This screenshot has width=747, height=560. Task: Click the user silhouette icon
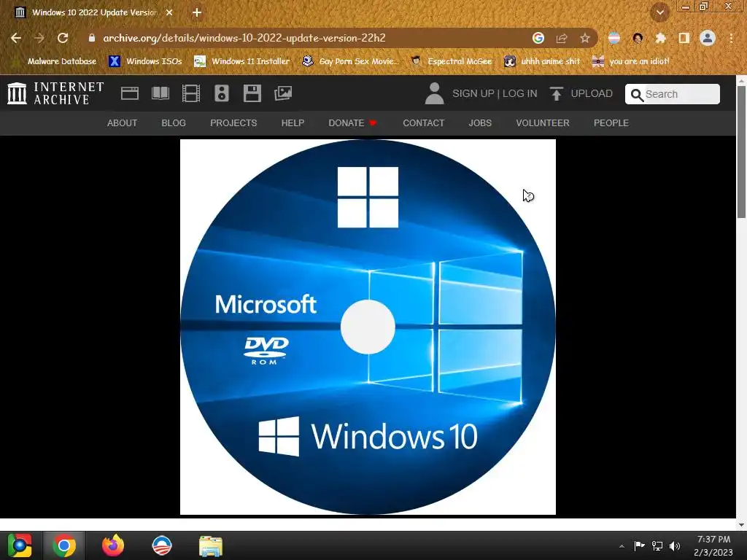[x=434, y=93]
